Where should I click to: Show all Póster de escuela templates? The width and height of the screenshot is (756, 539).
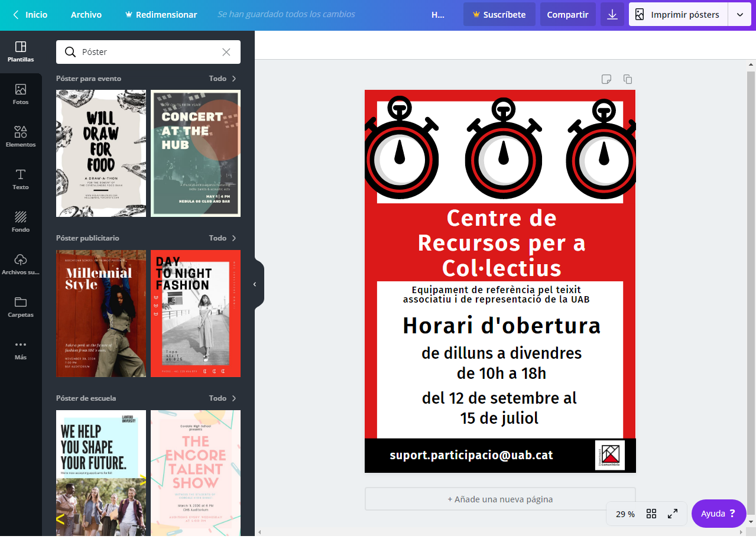coord(223,398)
